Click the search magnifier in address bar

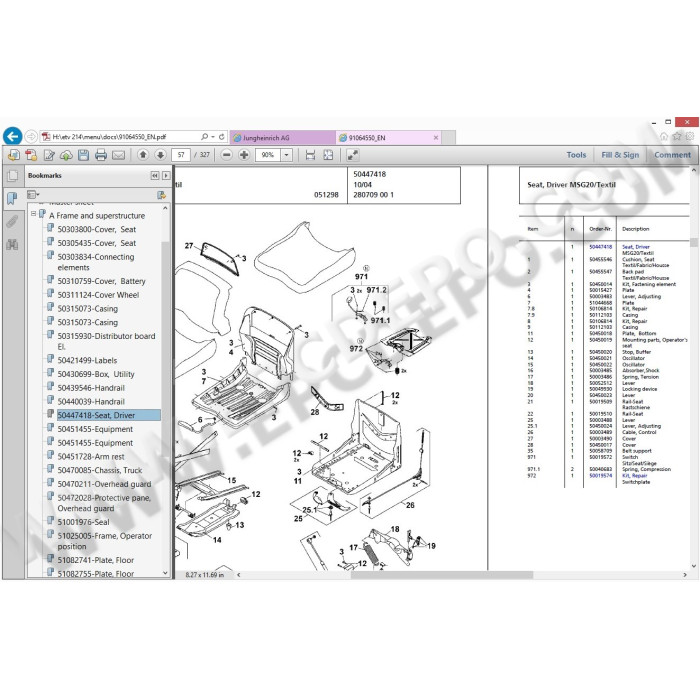(x=204, y=137)
